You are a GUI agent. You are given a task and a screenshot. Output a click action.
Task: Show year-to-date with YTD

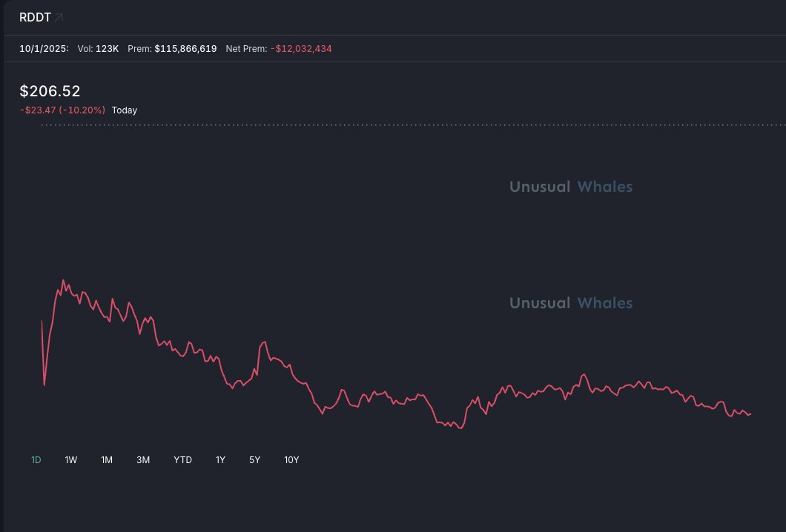coord(182,460)
